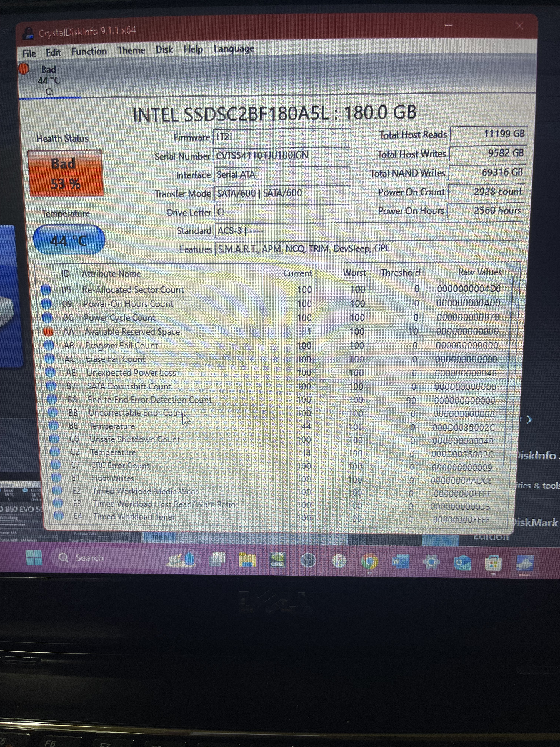Viewport: 560px width, 747px height.
Task: Open the Disk menu
Action: click(164, 50)
